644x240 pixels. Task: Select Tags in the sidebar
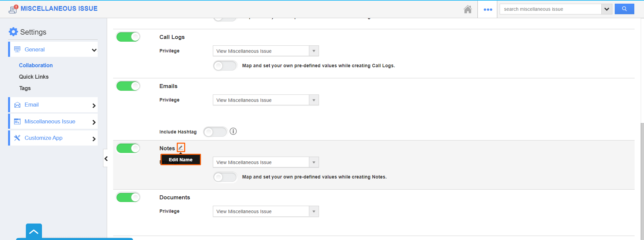coord(25,88)
